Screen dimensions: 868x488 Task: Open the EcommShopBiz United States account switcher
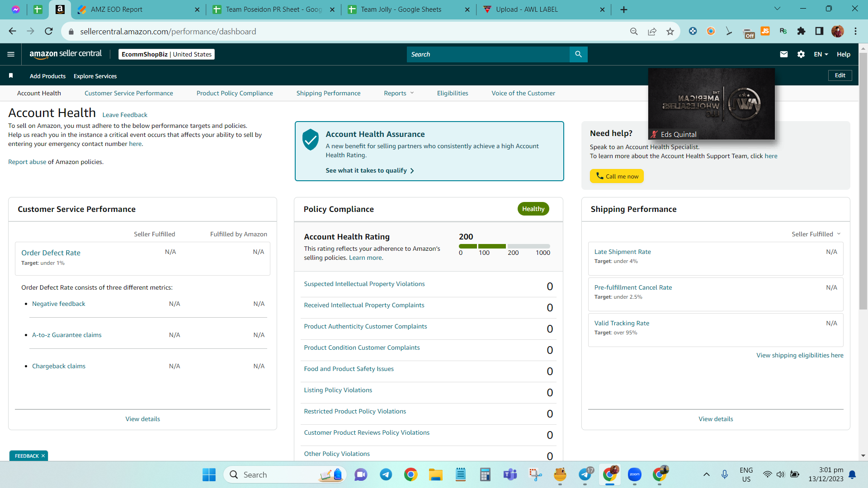pos(166,54)
